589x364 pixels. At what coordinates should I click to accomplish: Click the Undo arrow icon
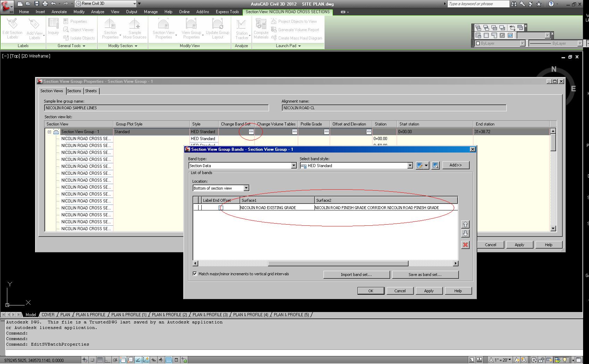[53, 3]
